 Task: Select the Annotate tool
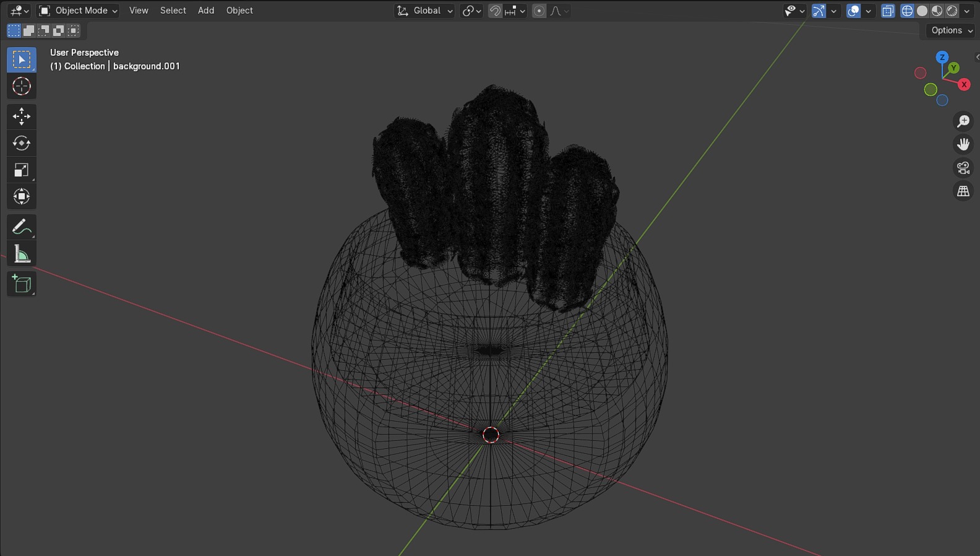tap(22, 227)
